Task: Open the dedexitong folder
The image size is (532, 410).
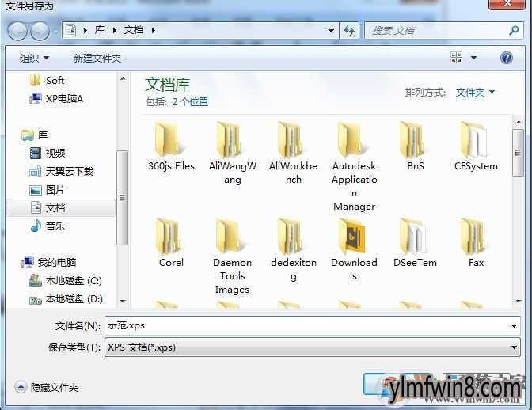Action: point(293,250)
